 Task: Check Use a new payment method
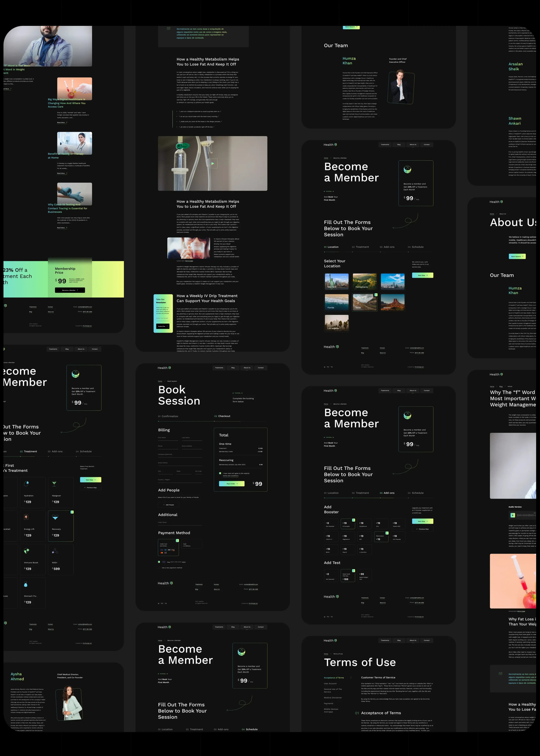(x=159, y=568)
